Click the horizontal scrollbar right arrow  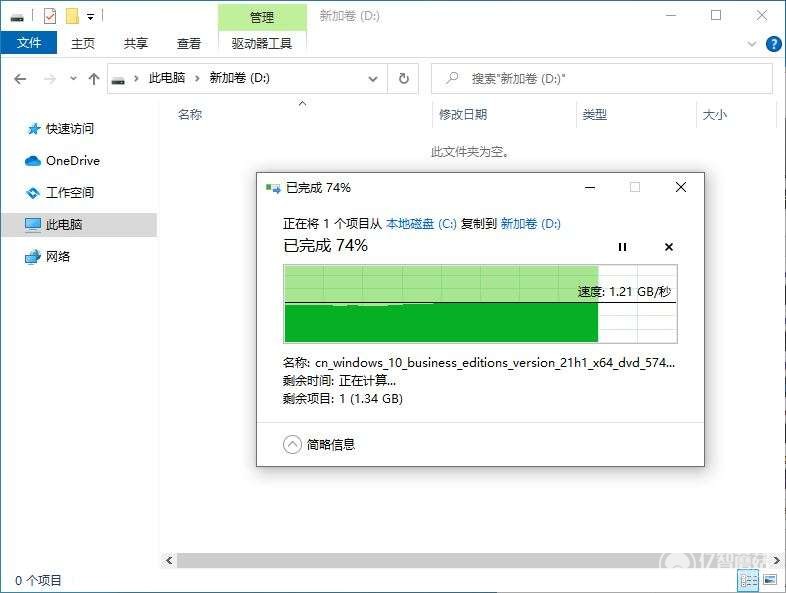click(x=776, y=560)
